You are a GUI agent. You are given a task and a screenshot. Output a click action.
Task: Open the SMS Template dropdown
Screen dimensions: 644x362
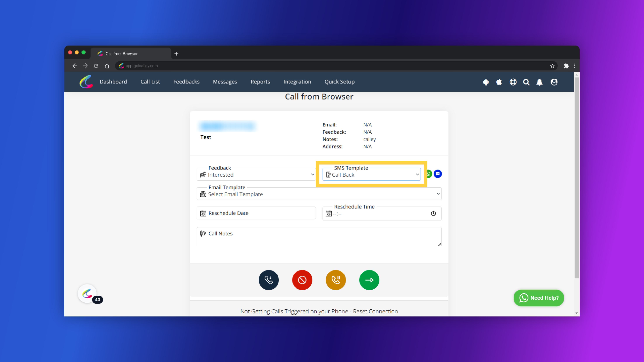point(372,175)
